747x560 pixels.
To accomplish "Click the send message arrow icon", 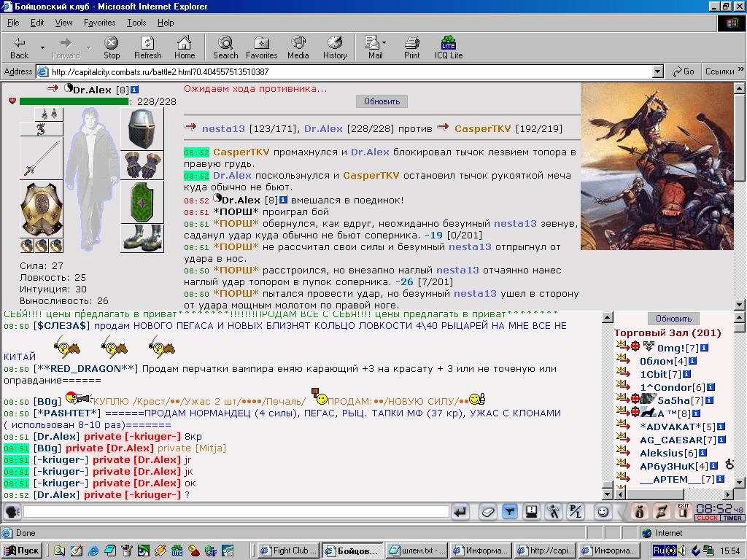I will tap(460, 512).
